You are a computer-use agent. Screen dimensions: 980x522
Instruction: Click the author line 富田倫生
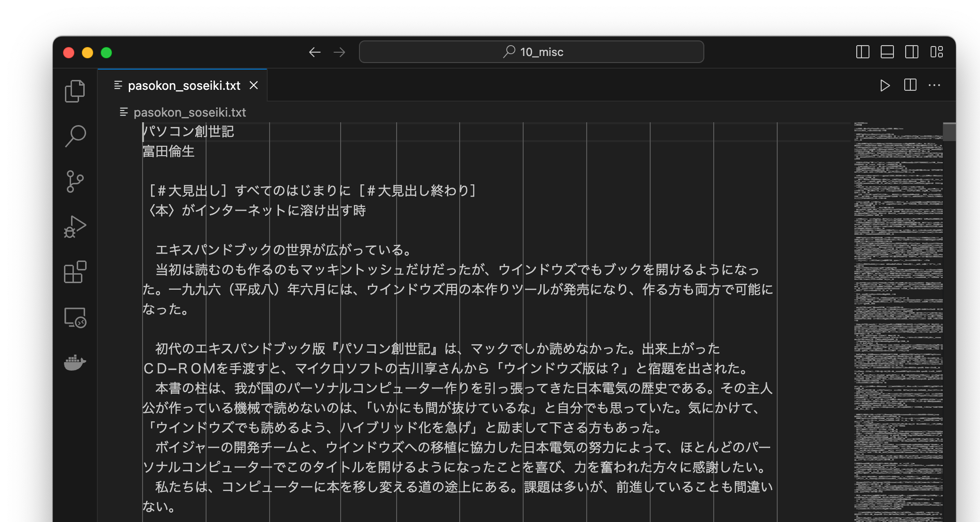tap(168, 151)
